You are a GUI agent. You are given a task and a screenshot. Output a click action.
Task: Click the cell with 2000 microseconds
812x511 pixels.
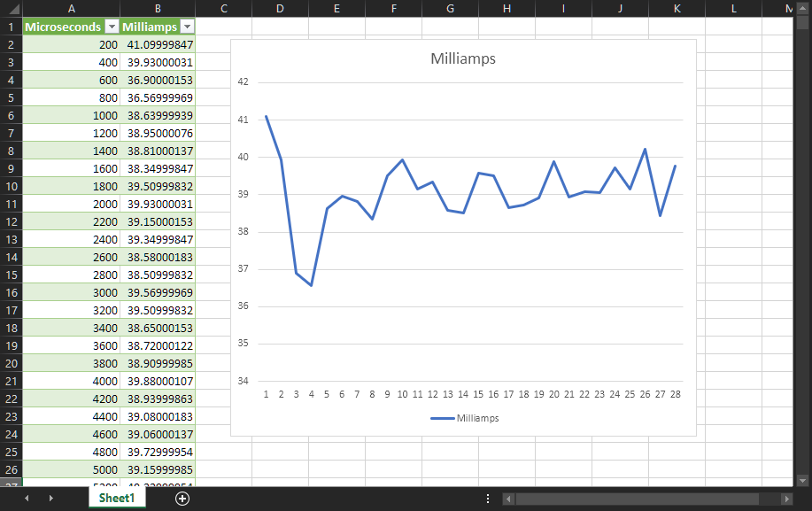pos(71,204)
